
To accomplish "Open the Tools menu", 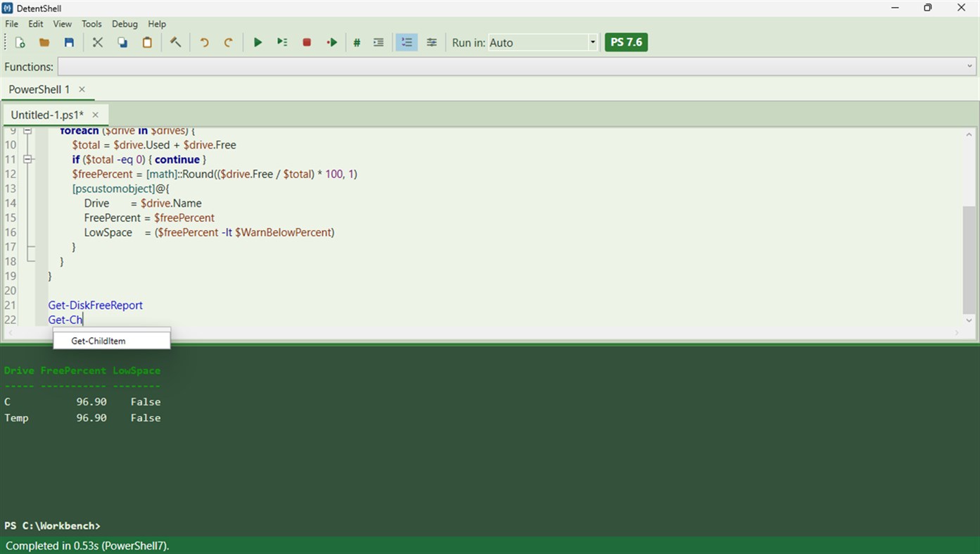I will tap(91, 24).
